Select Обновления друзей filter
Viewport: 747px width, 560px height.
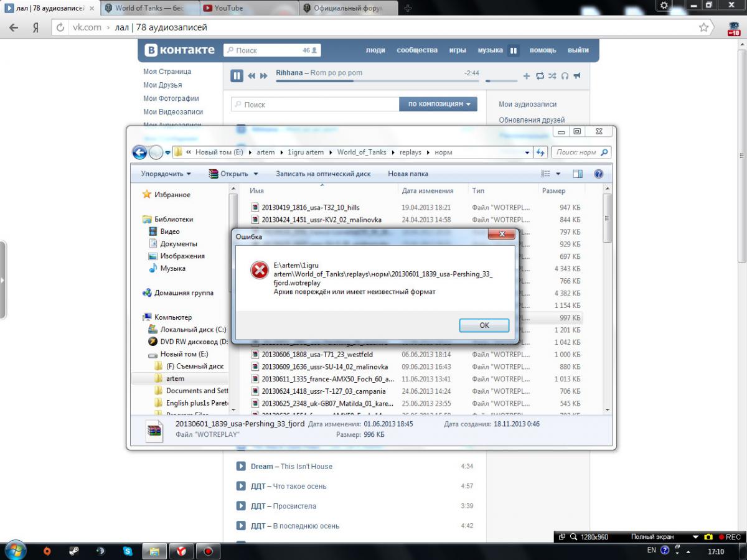pos(532,120)
